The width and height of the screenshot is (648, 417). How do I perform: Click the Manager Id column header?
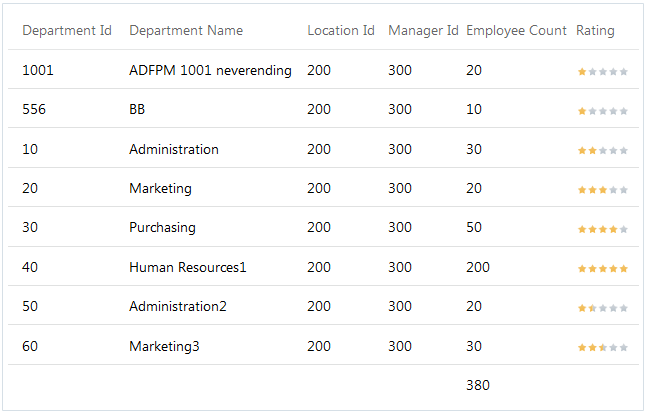[x=423, y=31]
